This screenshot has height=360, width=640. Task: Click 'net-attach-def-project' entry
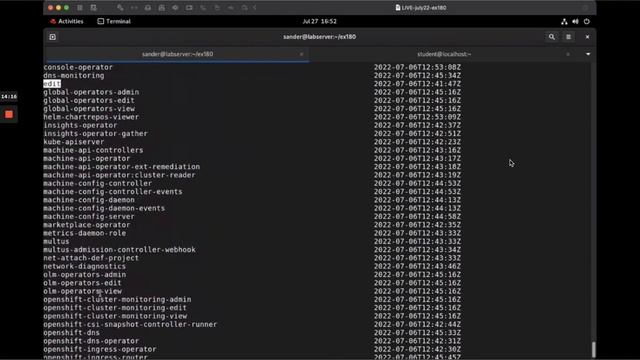tap(91, 258)
